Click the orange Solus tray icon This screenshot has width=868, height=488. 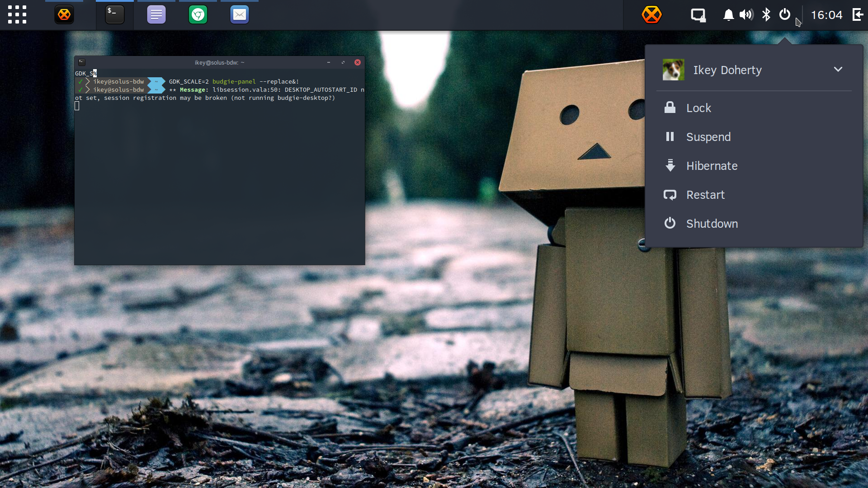(x=651, y=15)
